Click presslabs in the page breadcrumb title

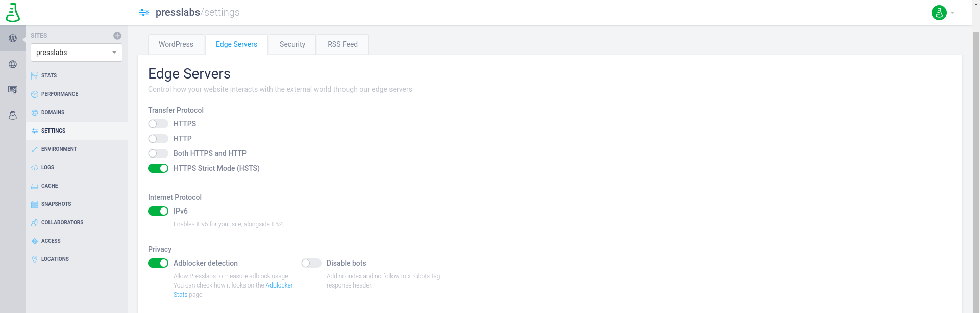tap(178, 12)
